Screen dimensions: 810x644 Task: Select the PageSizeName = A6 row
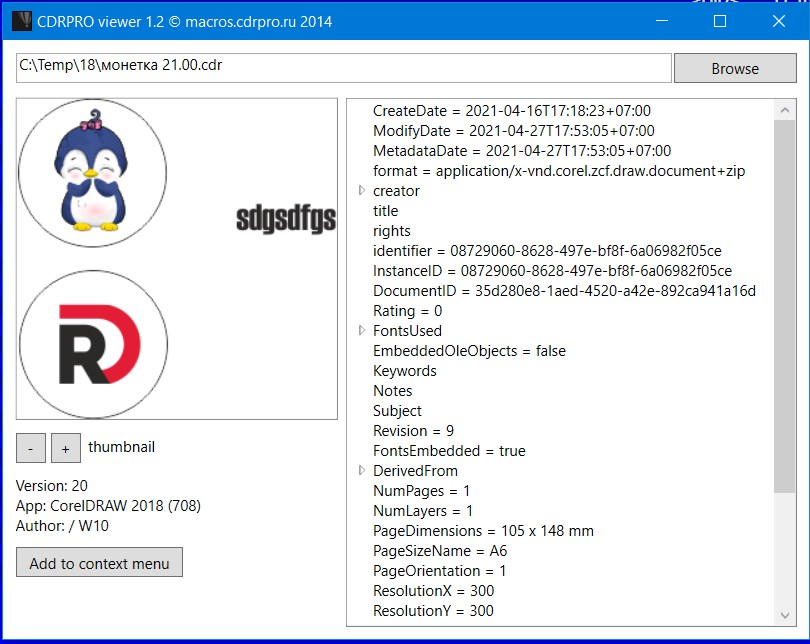[x=440, y=551]
